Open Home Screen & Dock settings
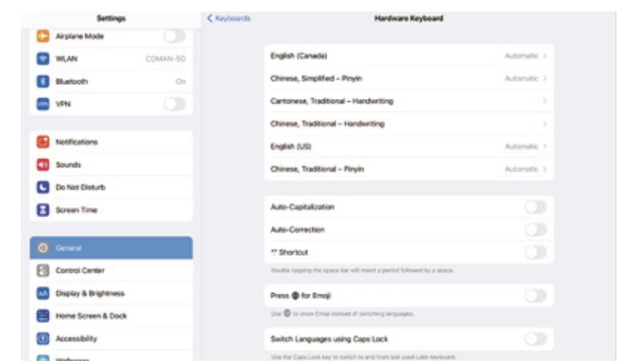The height and width of the screenshot is (364, 622). 111,315
